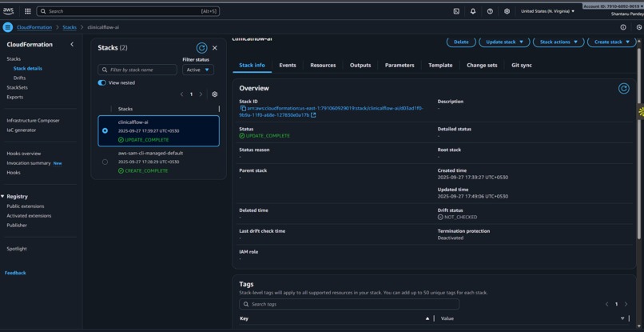
Task: Open Infrastructure Composer in the sidebar
Action: pos(33,121)
